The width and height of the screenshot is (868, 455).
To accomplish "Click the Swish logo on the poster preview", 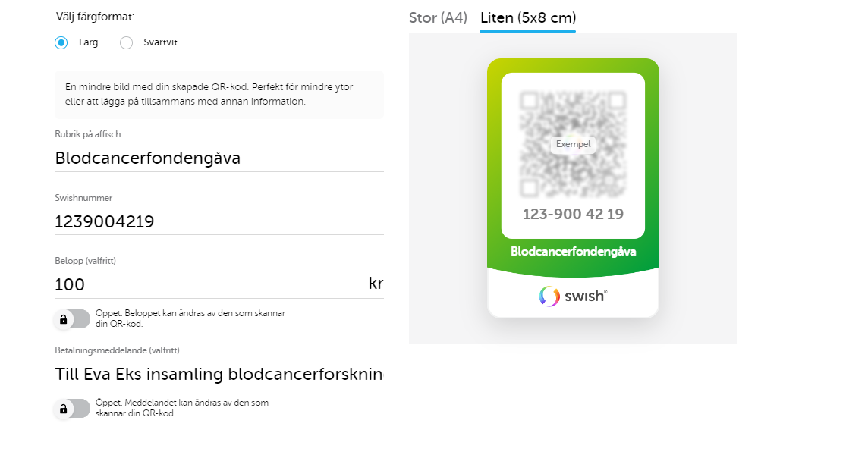I will click(x=573, y=297).
